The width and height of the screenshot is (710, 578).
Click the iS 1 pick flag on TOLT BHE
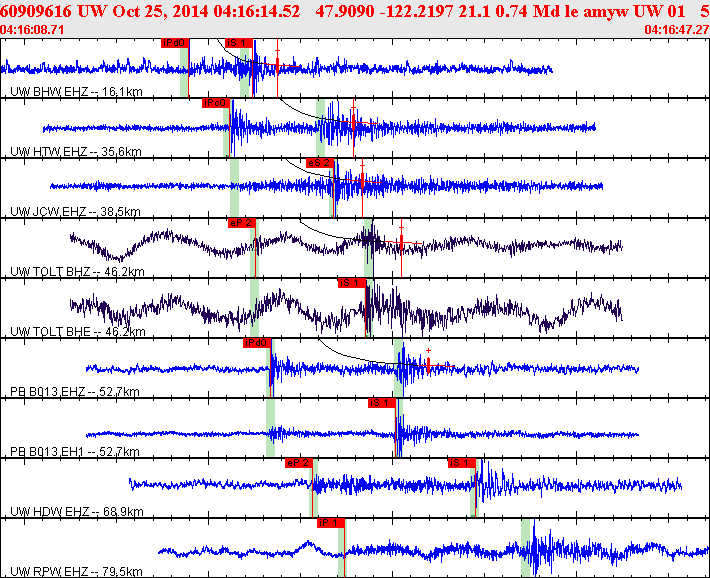coord(351,283)
